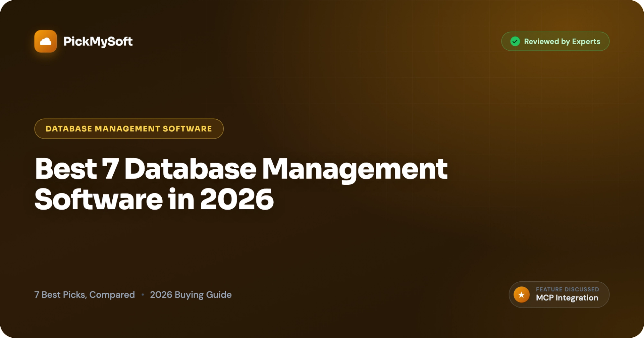
Task: Select the Reviewed by Experts badge
Action: 555,41
